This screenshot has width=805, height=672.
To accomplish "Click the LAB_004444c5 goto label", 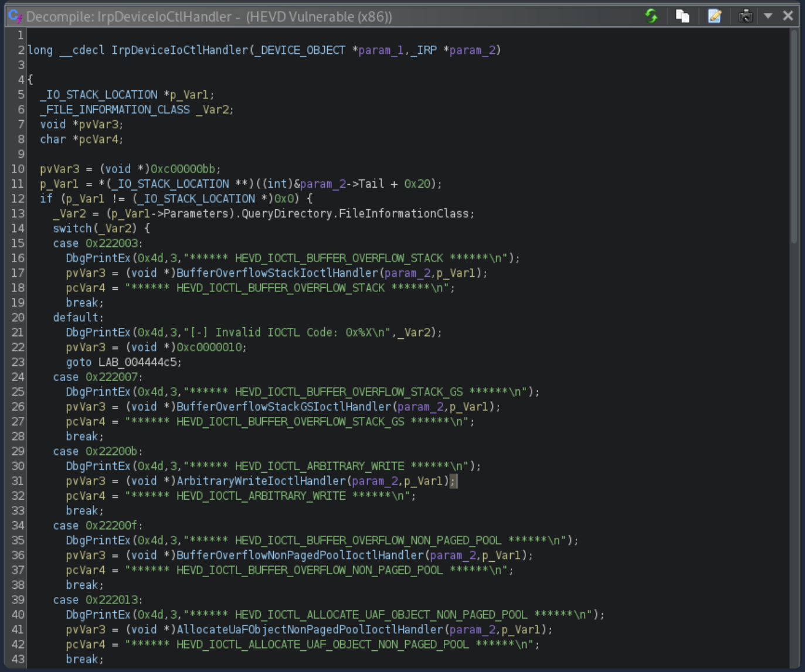I will 137,362.
